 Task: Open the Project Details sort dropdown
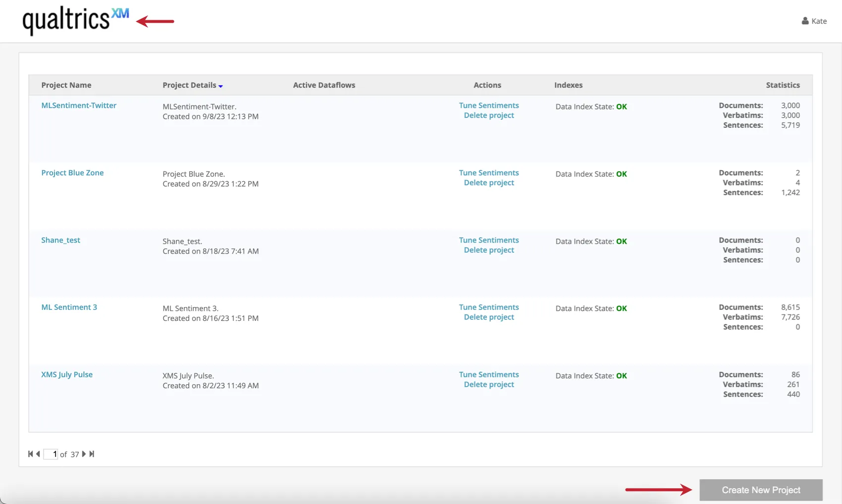point(221,86)
